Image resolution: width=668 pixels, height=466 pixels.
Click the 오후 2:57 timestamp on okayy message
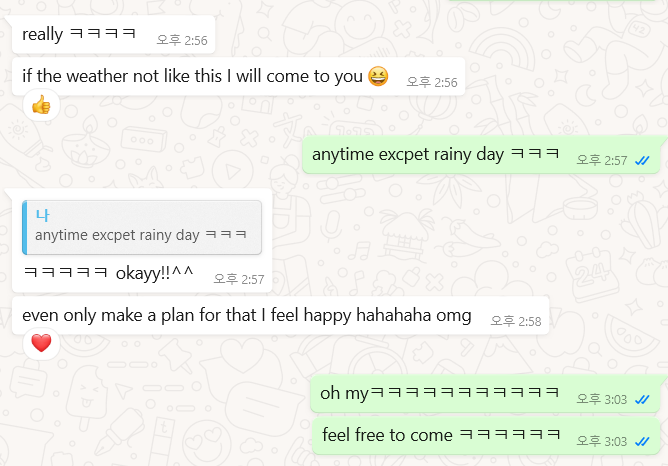click(239, 279)
